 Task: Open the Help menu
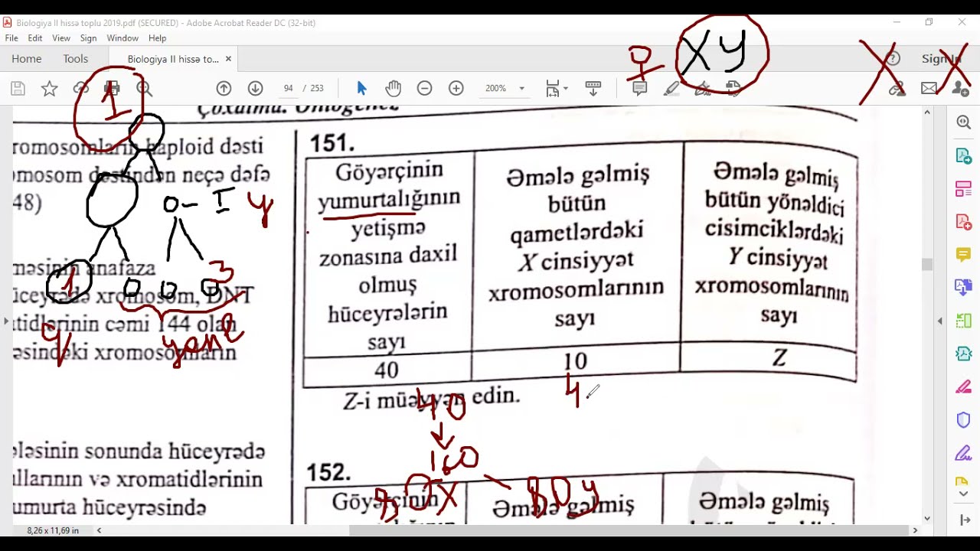tap(158, 38)
